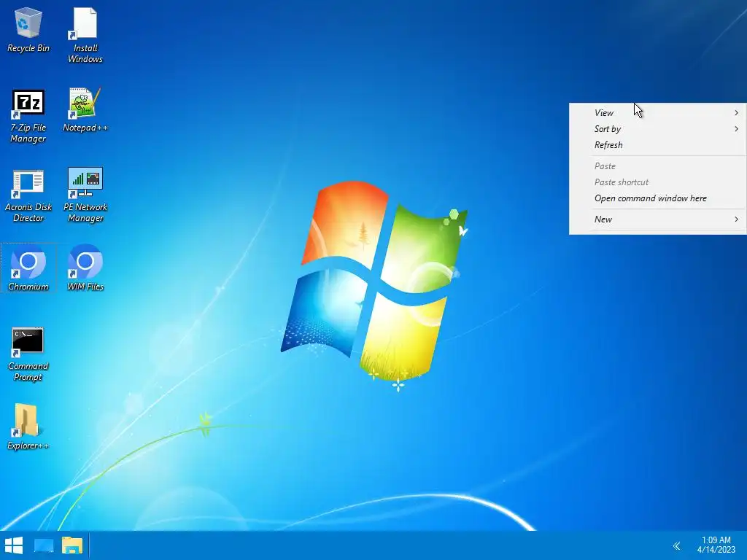Viewport: 747px width, 560px height.
Task: Click the grayed Paste shortcut entry
Action: point(657,182)
